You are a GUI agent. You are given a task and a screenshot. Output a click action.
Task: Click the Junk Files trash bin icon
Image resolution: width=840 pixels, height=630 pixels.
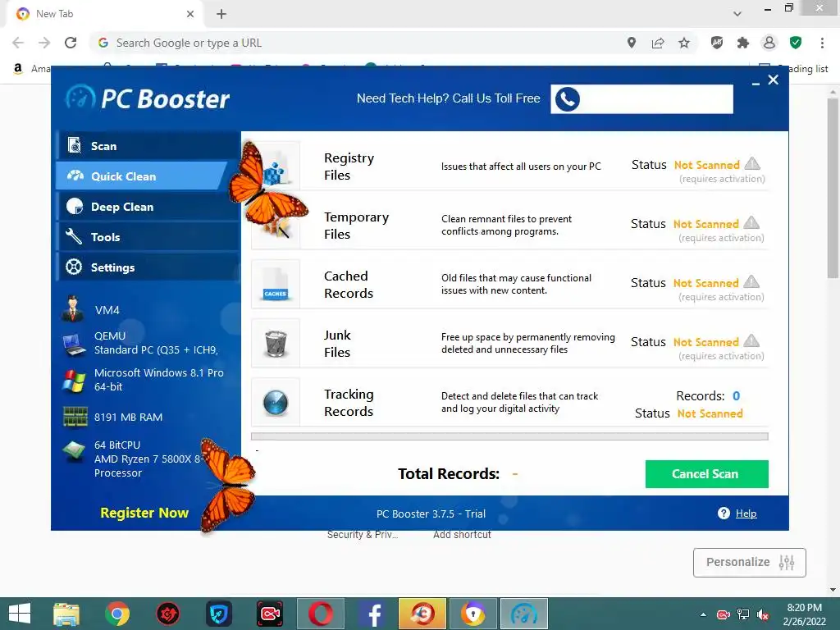coord(276,344)
